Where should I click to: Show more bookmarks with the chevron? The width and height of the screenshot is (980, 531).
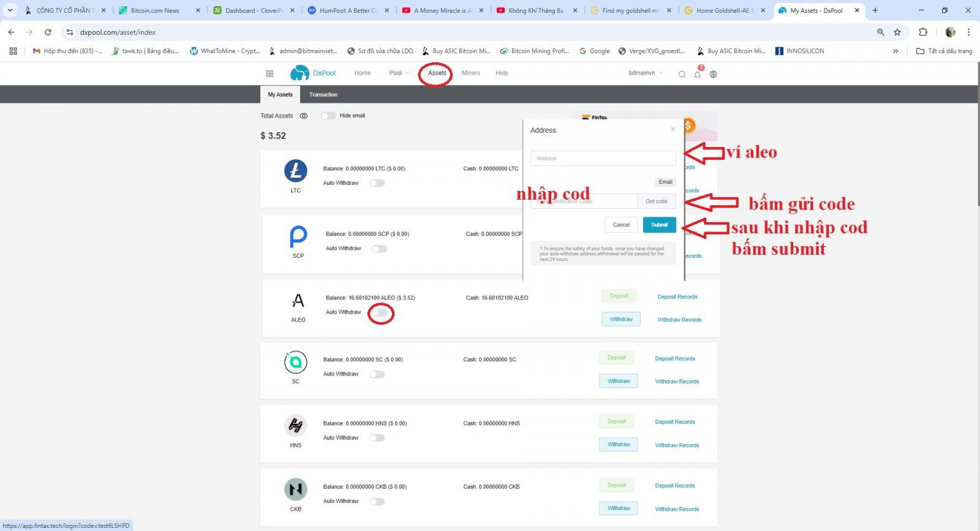click(895, 51)
